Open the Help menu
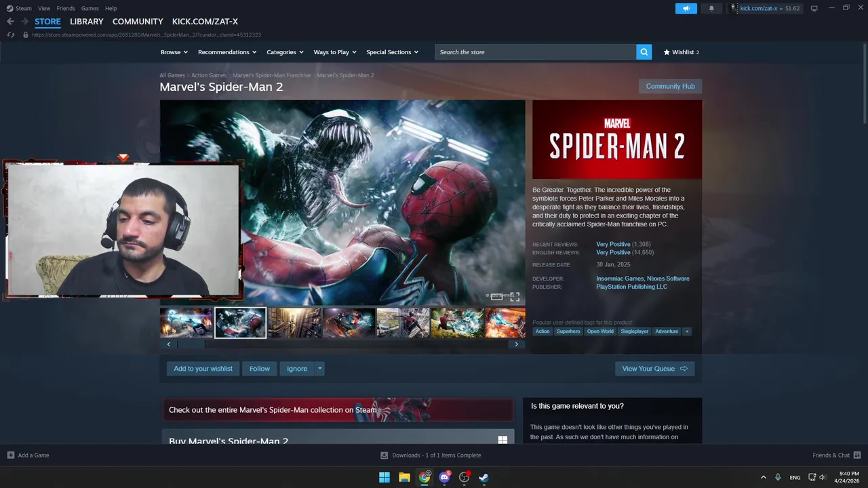 click(x=111, y=8)
